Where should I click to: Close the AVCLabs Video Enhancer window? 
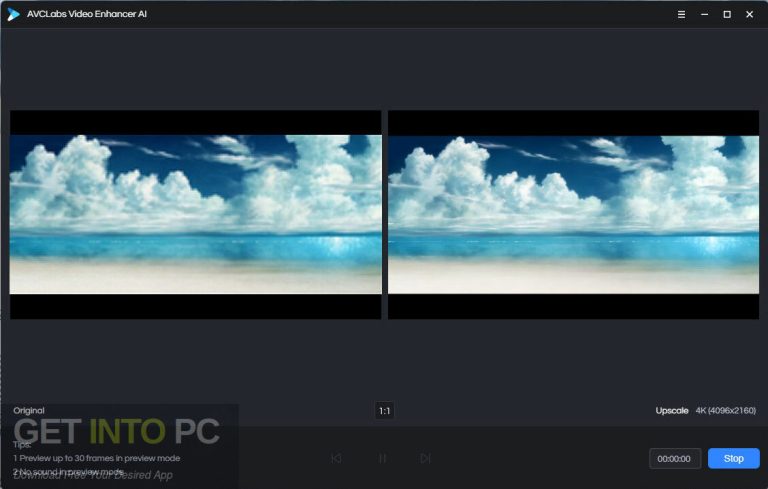pyautogui.click(x=750, y=14)
